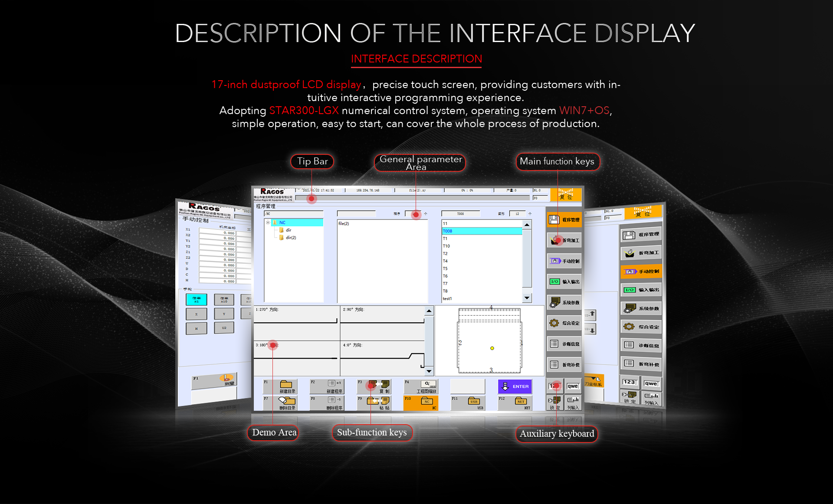Image resolution: width=833 pixels, height=504 pixels.
Task: Open the 新奇补偿 (Compensation) icon
Action: (569, 365)
